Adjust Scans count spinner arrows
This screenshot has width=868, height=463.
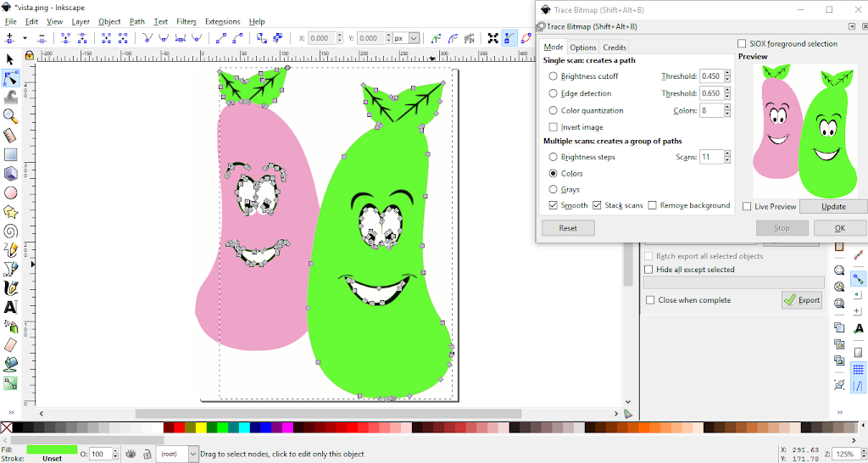(x=726, y=157)
